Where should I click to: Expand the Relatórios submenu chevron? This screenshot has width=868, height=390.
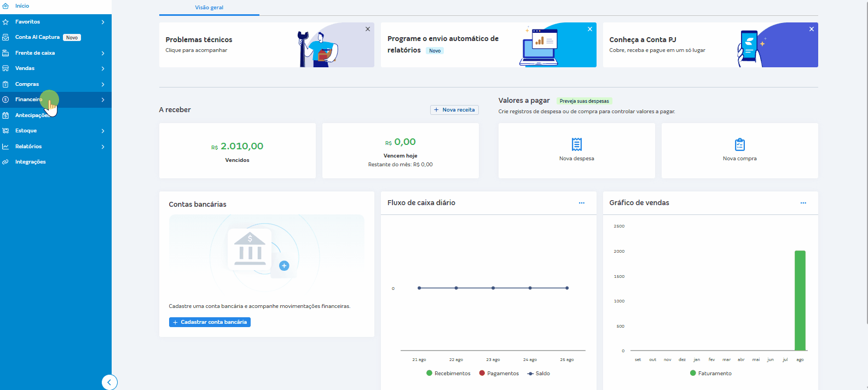click(103, 147)
